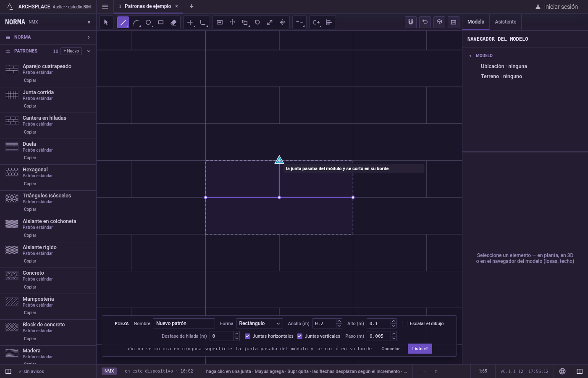The height and width of the screenshot is (378, 588).
Task: Select the Arc drawing tool
Action: [x=136, y=22]
